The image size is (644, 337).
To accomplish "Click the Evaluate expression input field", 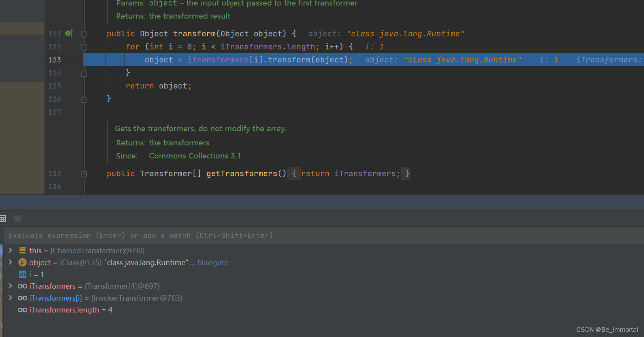I will pos(324,235).
